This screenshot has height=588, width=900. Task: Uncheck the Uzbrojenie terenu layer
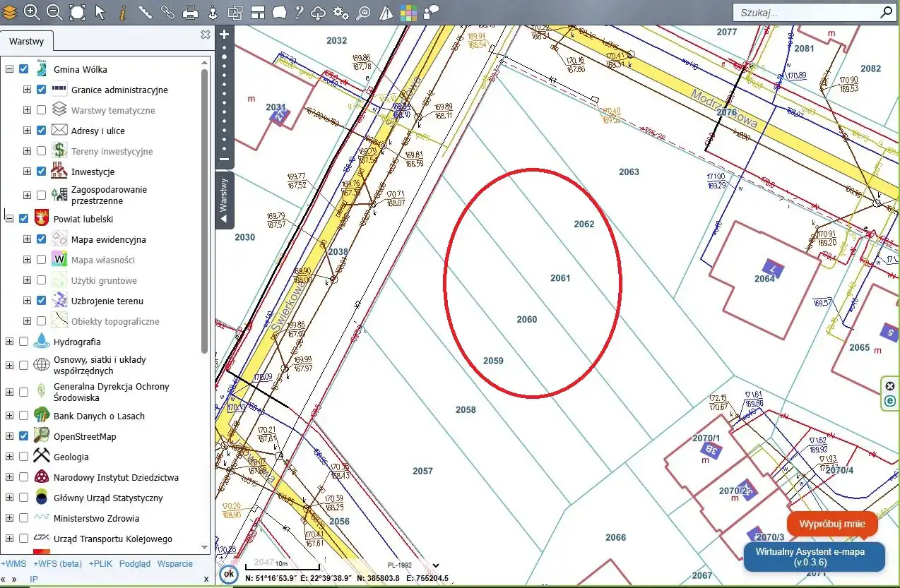pyautogui.click(x=41, y=301)
